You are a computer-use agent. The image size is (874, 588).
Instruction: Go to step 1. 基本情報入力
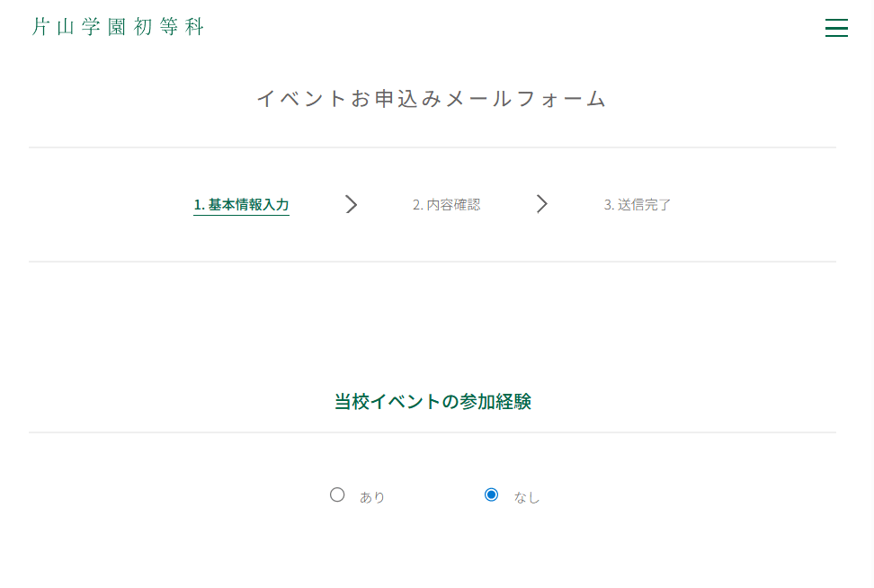pos(241,204)
